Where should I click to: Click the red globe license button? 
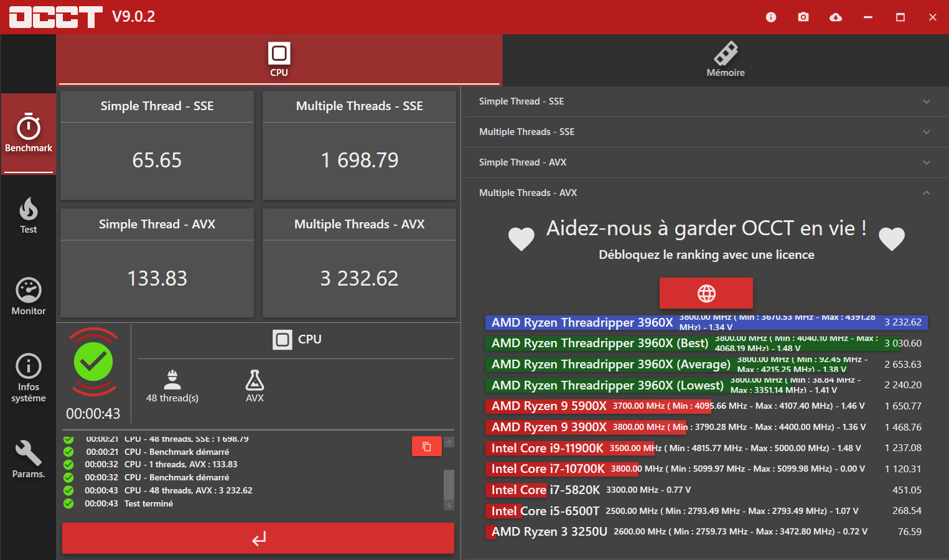click(x=706, y=293)
